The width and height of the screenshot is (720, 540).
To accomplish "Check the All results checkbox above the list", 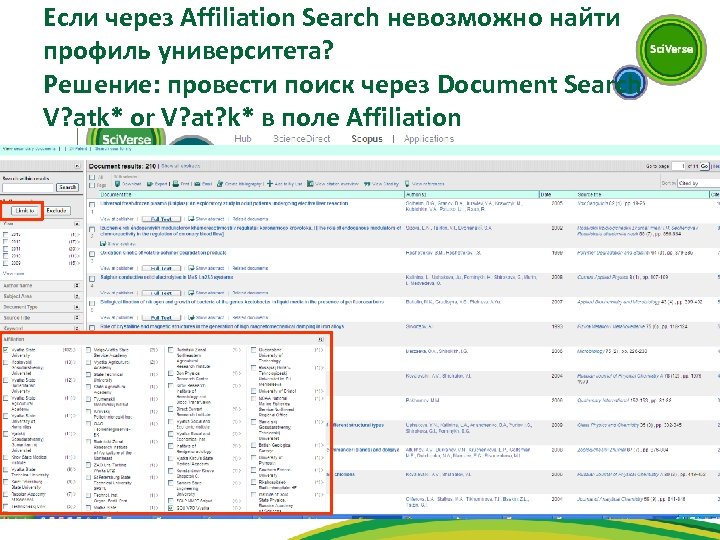I will pos(92,177).
